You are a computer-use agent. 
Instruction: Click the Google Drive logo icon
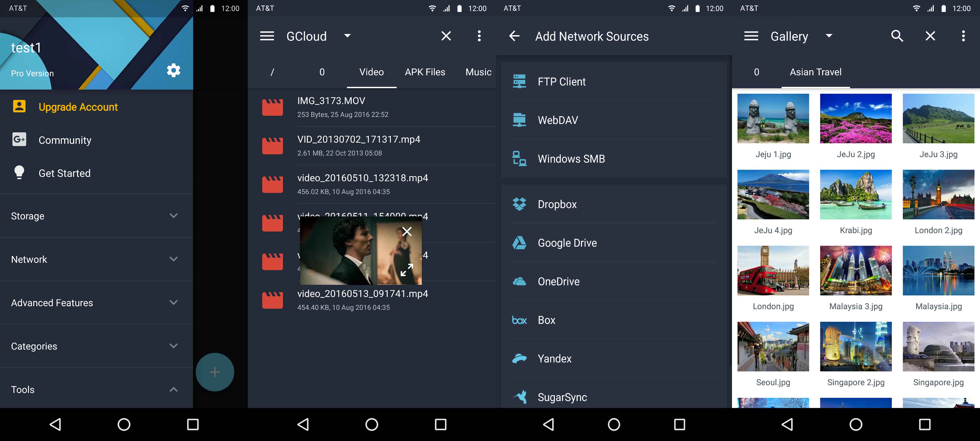(519, 243)
